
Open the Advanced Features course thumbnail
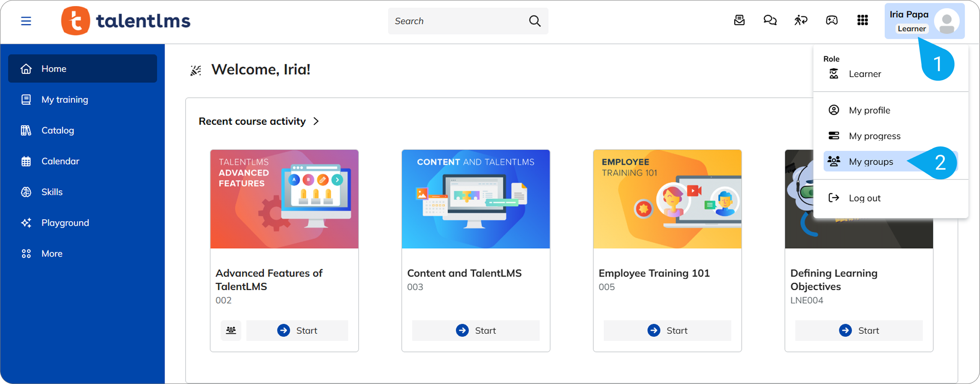(x=284, y=199)
